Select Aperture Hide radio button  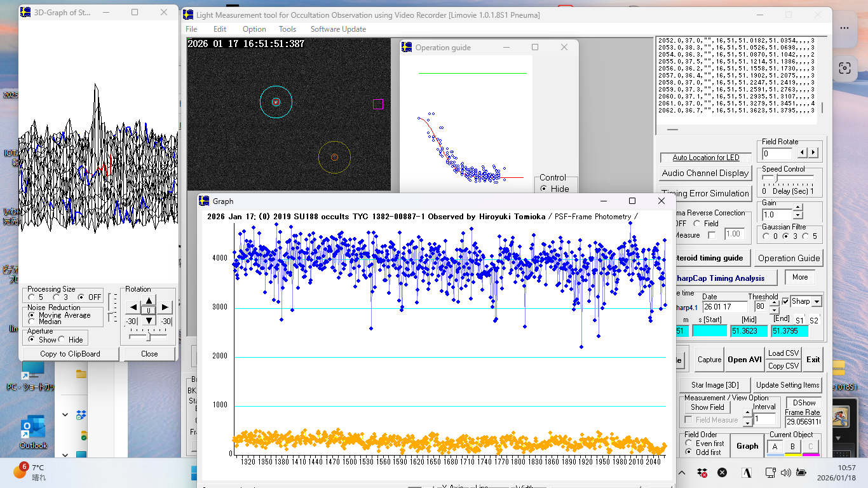[x=62, y=339]
